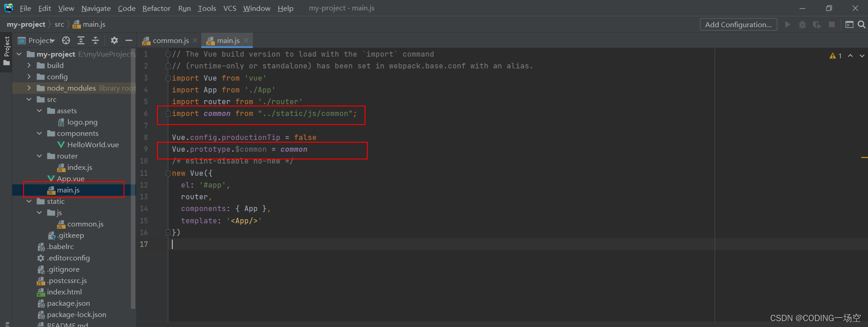Open the Tools menu
Screen dimensions: 868x327
(x=207, y=8)
